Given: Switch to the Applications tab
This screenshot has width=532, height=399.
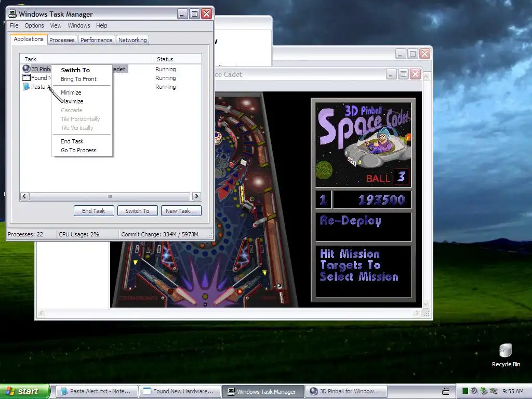Looking at the screenshot, I should [x=29, y=39].
